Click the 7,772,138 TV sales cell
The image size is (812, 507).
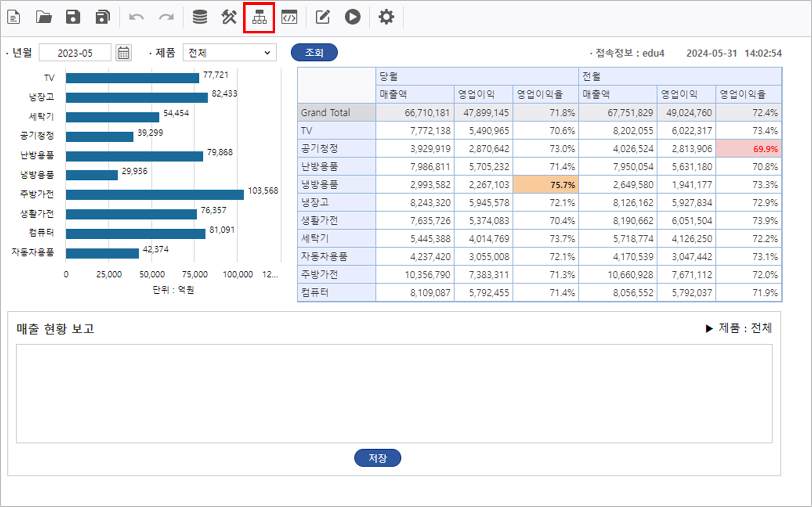point(415,130)
